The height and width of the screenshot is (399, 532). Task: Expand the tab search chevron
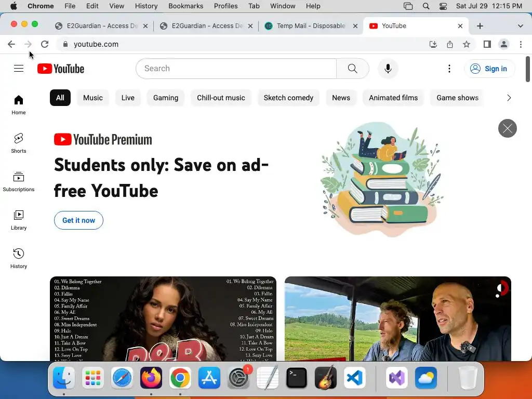pyautogui.click(x=520, y=26)
